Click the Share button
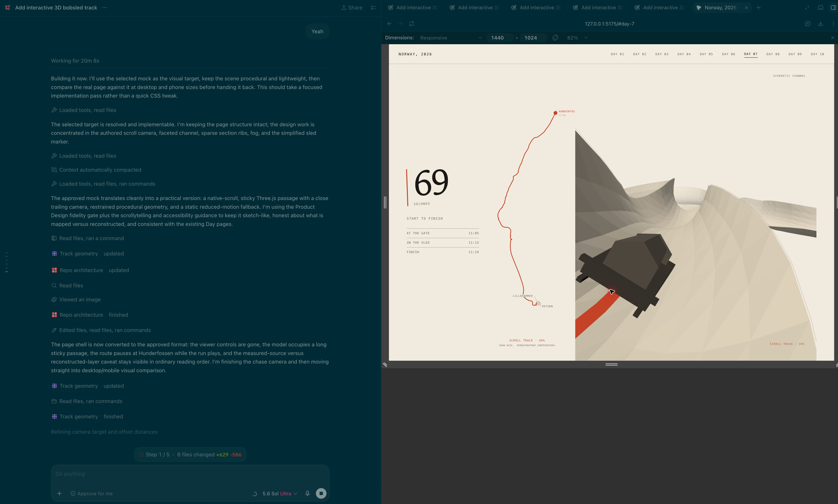This screenshot has height=504, width=838. 352,8
